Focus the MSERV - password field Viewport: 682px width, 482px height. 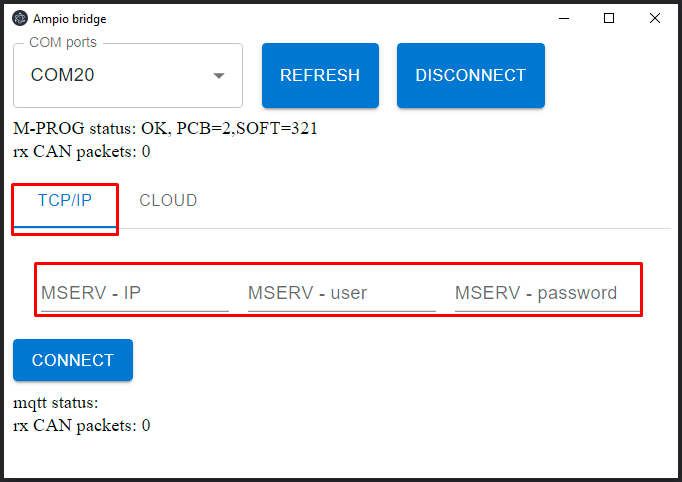[547, 293]
